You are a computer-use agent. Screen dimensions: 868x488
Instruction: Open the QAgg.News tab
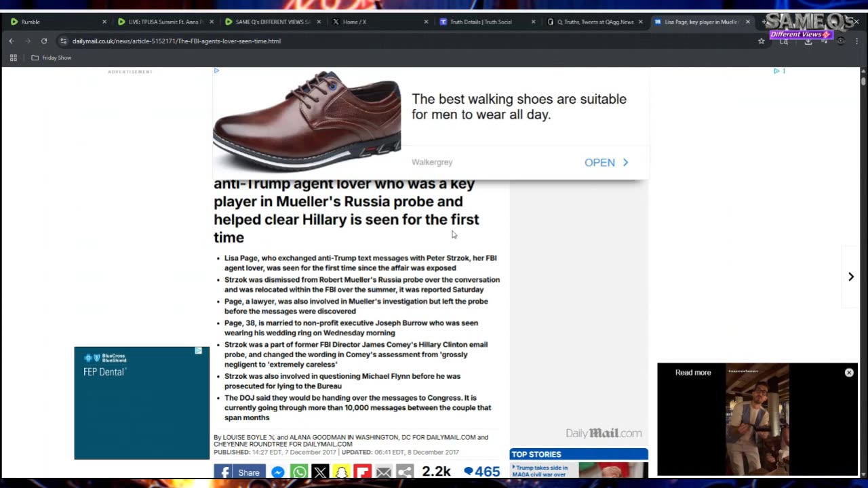click(x=595, y=22)
